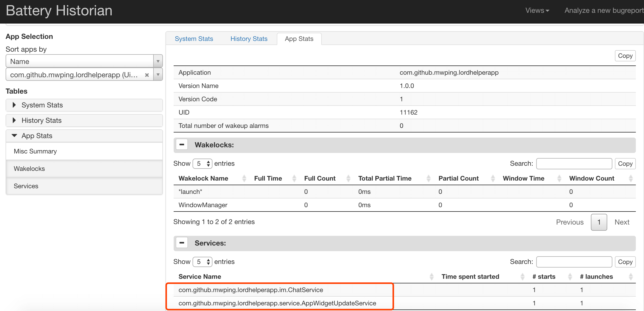Screen dimensions: 644x311
Task: Change Wakelocks show entries count selector
Action: pos(202,163)
